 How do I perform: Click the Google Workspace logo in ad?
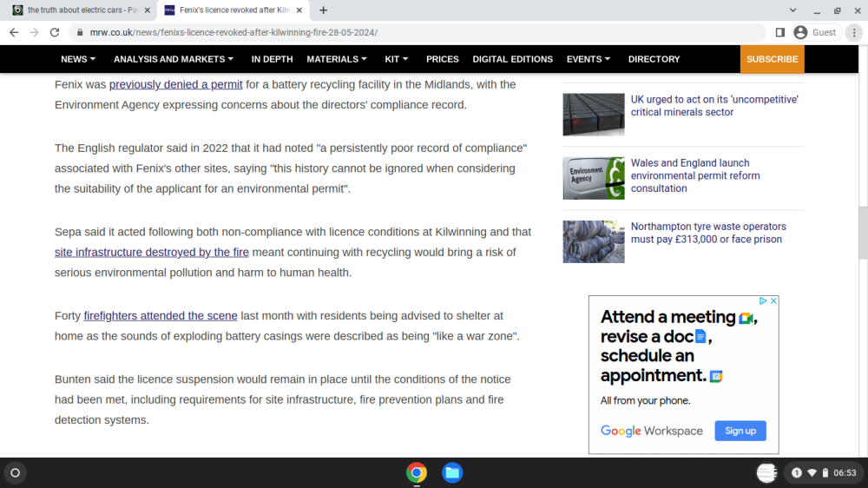[x=652, y=431]
